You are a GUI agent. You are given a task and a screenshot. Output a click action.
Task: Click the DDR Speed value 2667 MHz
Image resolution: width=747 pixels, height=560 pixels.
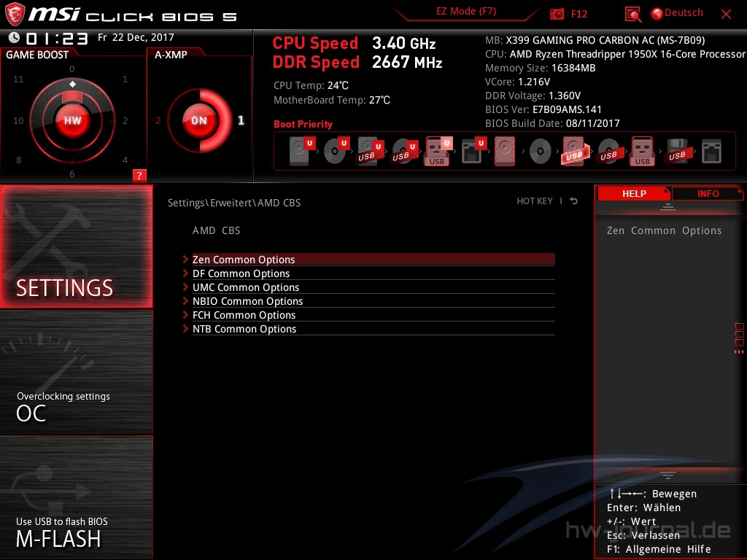407,63
